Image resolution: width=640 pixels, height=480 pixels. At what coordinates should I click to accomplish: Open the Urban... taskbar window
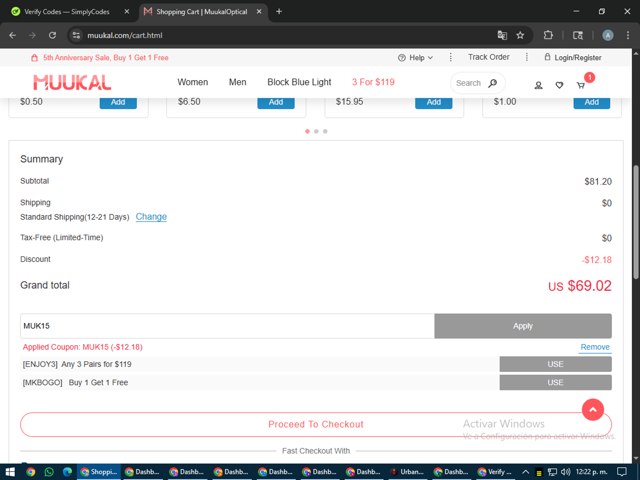pyautogui.click(x=407, y=472)
